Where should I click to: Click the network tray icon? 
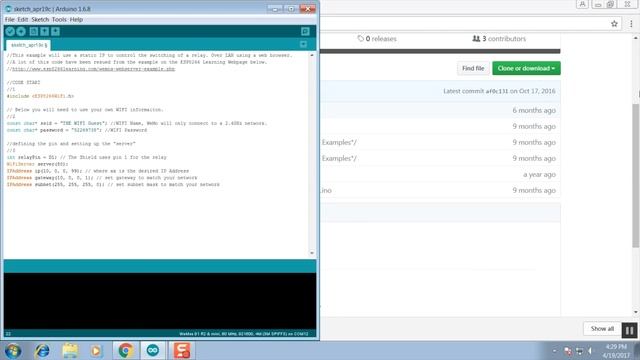[579, 351]
